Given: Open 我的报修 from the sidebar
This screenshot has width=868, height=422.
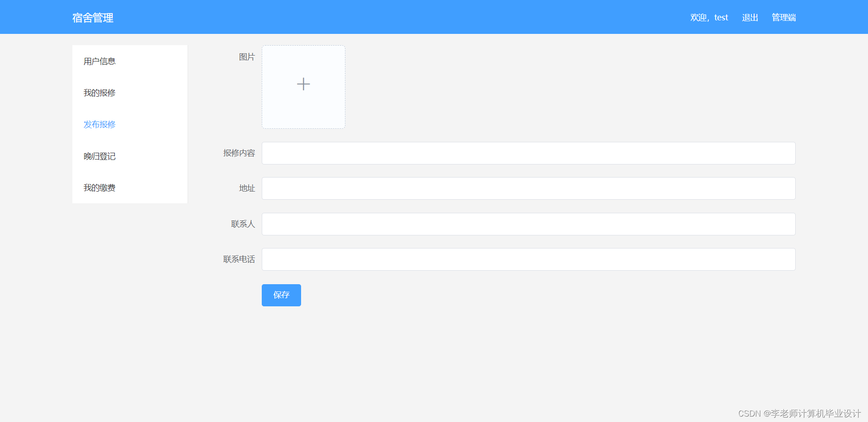Looking at the screenshot, I should (99, 93).
